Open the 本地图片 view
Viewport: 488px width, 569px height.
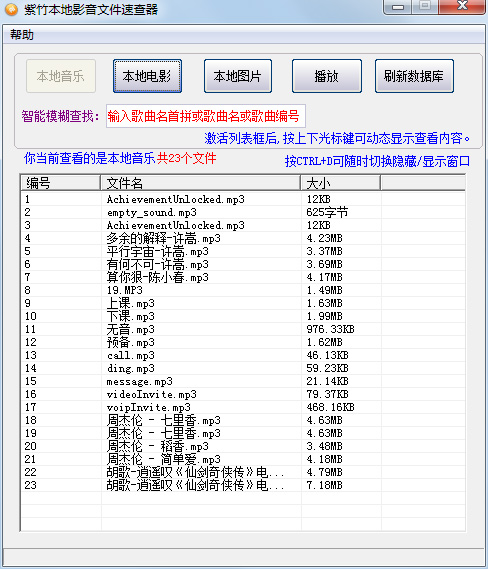click(x=237, y=76)
